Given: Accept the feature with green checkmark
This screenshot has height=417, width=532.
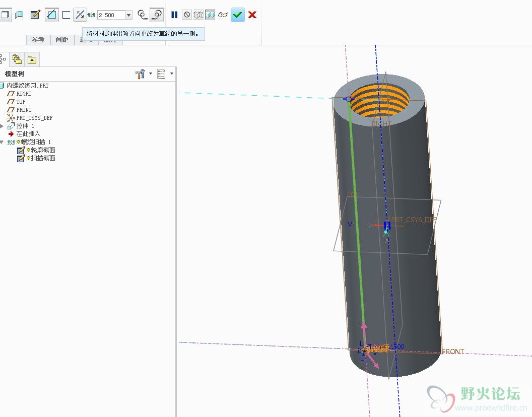Looking at the screenshot, I should click(237, 15).
